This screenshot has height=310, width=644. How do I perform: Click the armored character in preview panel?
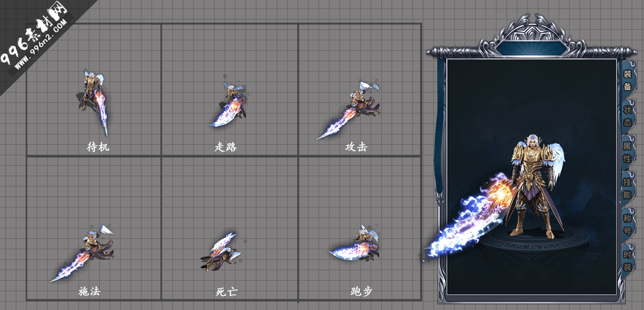pos(535,187)
